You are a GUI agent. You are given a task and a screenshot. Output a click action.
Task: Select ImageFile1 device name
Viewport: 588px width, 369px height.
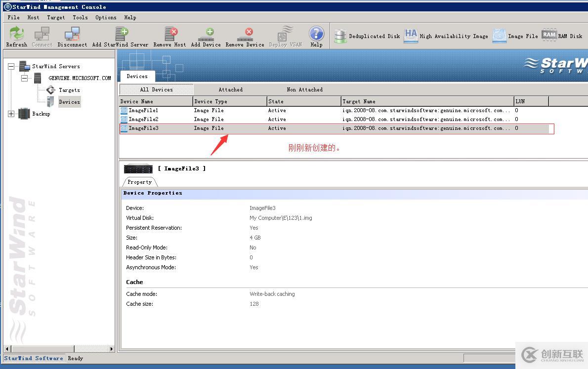tap(143, 110)
